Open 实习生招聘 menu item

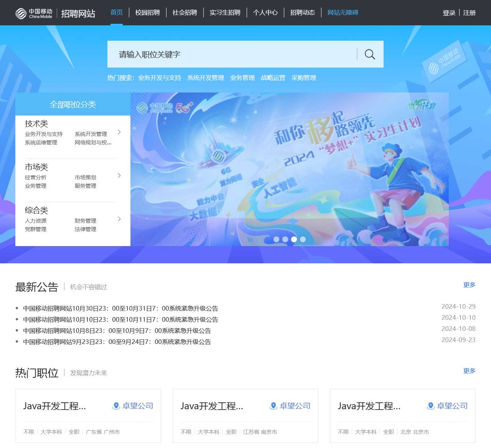[225, 13]
